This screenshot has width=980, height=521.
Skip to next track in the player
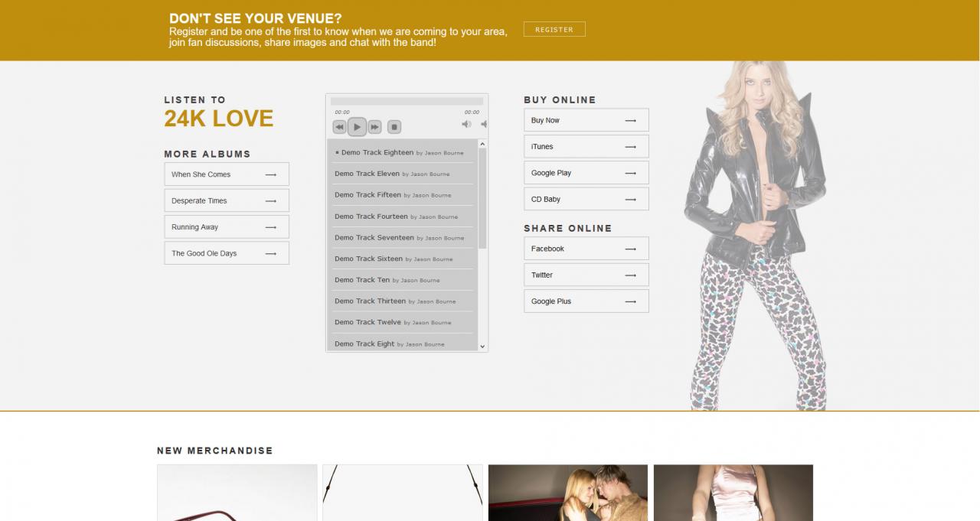click(374, 127)
